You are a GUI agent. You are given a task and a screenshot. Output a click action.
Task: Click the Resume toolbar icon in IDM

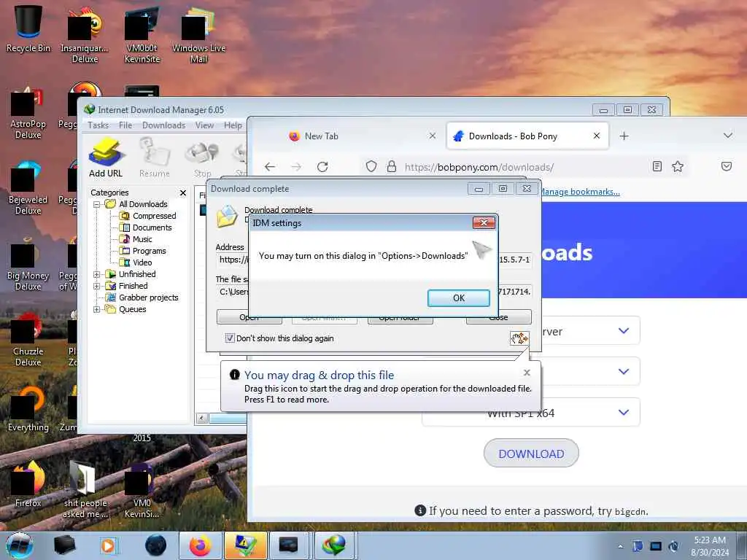pos(155,157)
